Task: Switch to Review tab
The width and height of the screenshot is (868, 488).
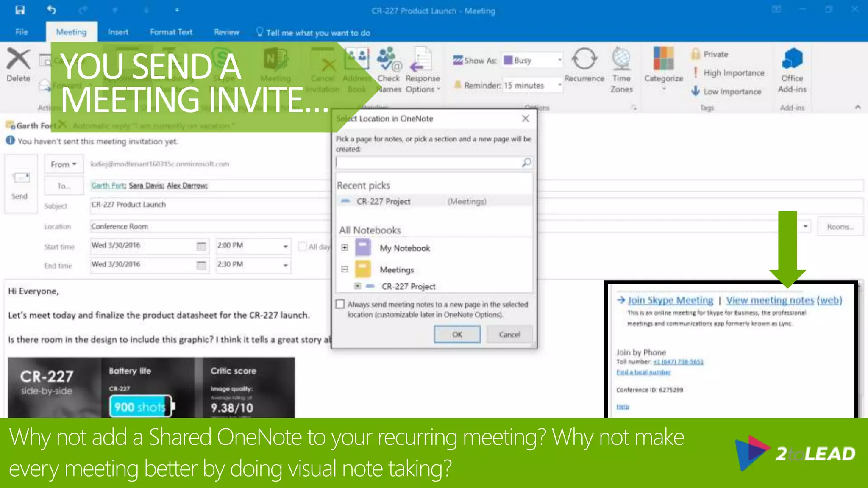Action: (226, 32)
